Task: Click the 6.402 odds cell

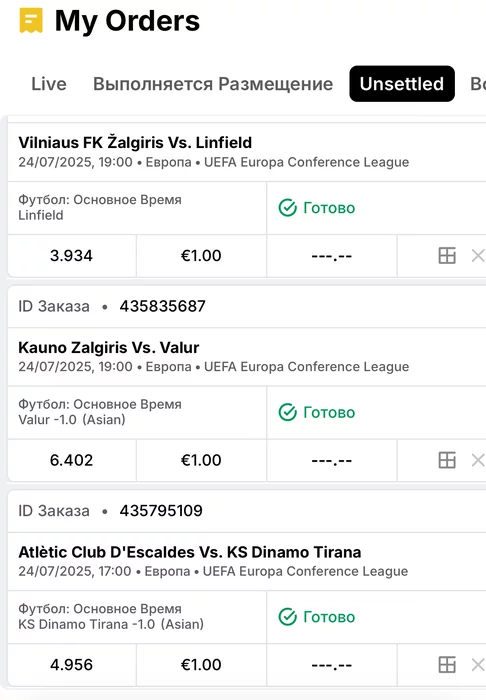Action: pos(71,460)
